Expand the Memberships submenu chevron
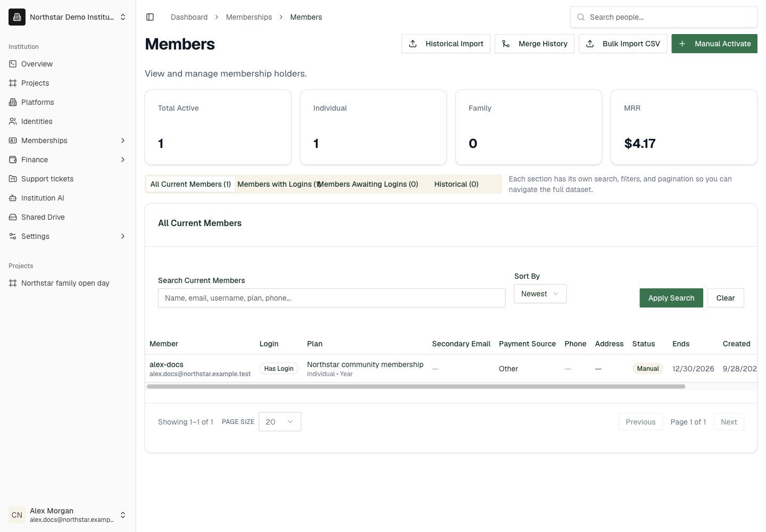Viewport: 766px width, 532px height. pos(123,140)
